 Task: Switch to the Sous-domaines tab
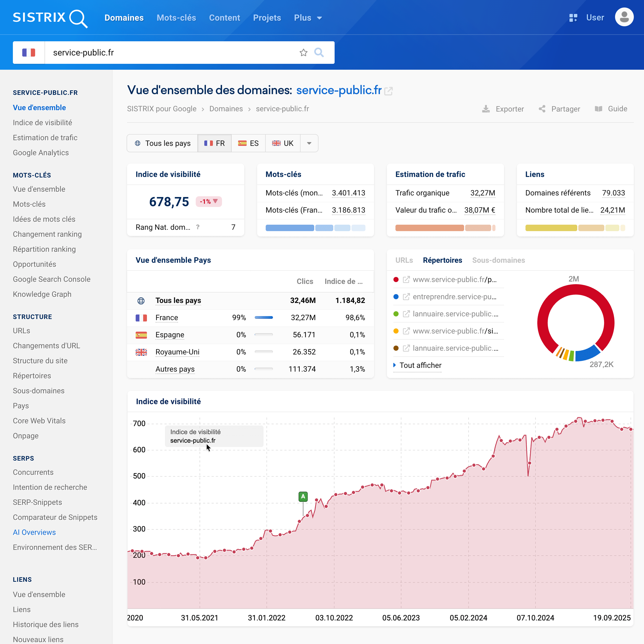498,260
